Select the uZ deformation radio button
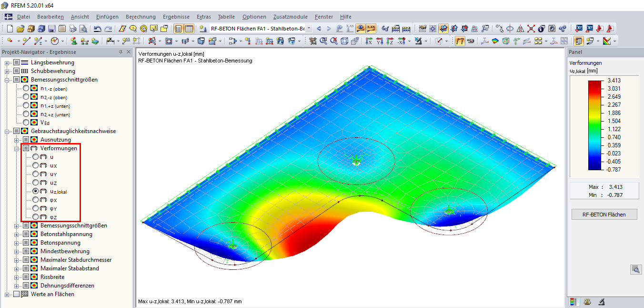 click(x=35, y=183)
